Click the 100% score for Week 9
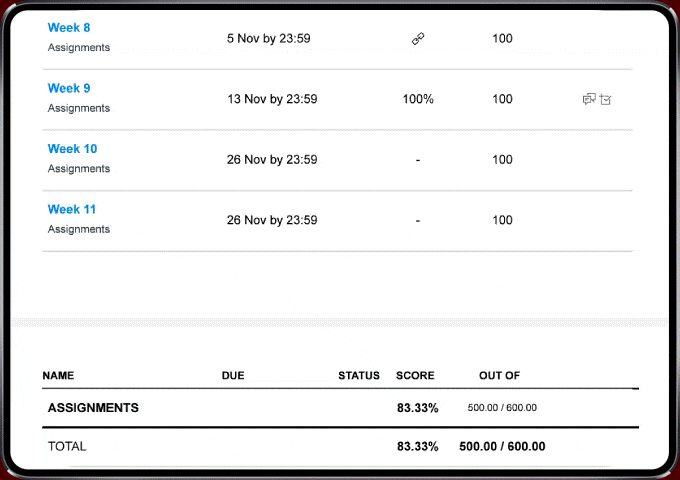Image resolution: width=680 pixels, height=480 pixels. [418, 99]
